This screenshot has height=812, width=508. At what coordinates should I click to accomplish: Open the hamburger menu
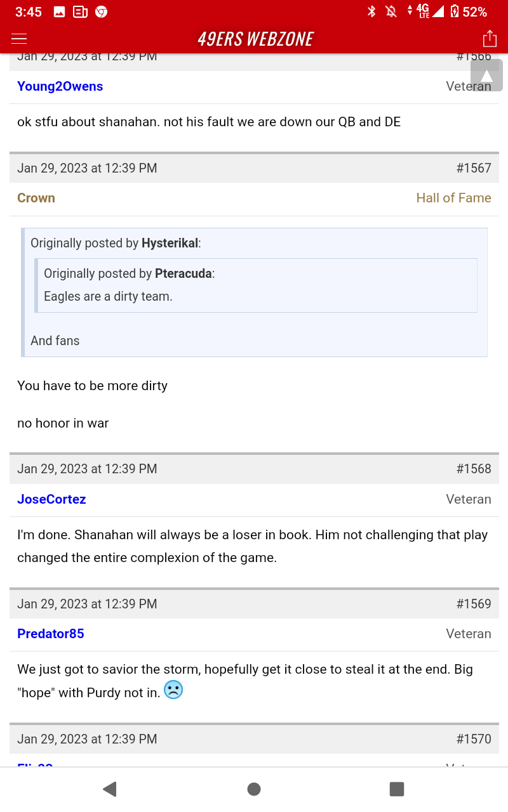click(x=19, y=39)
